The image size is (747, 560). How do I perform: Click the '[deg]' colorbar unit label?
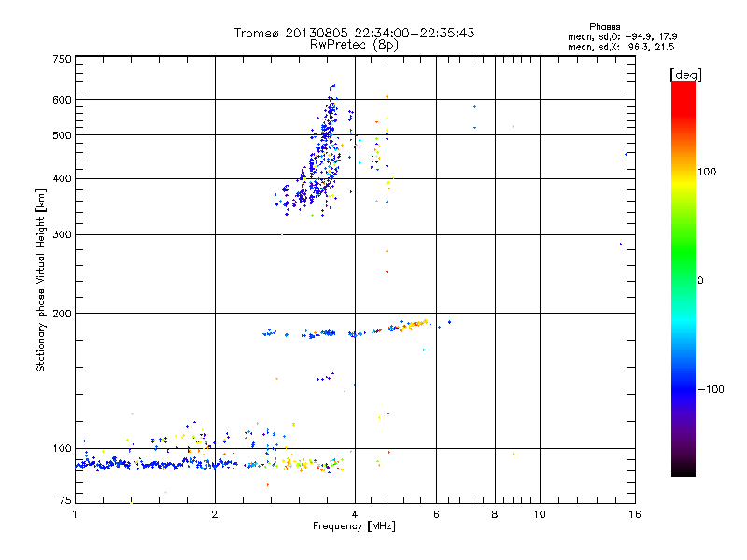pos(685,75)
